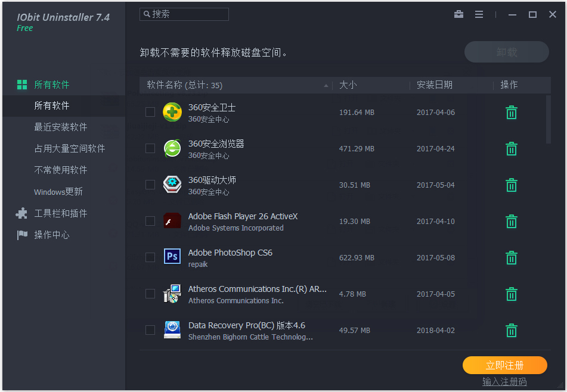Open the hamburger menu icon
The height and width of the screenshot is (392, 567).
click(x=479, y=14)
